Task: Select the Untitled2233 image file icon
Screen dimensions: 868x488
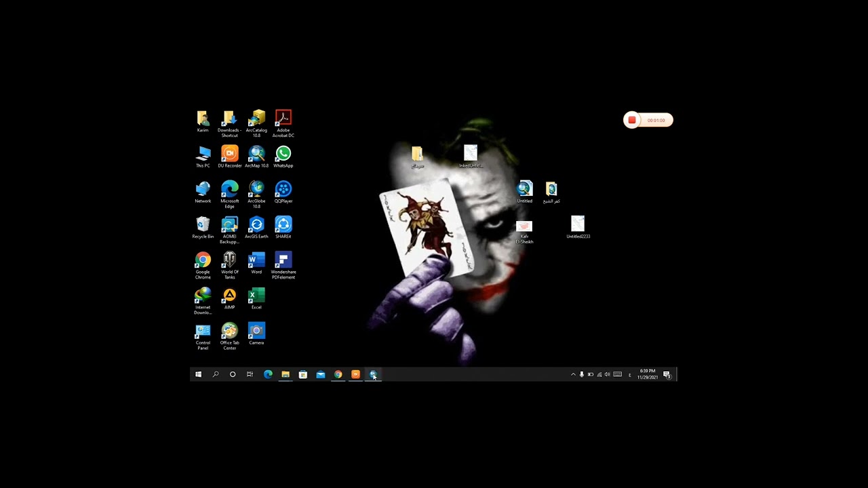Action: [x=578, y=227]
